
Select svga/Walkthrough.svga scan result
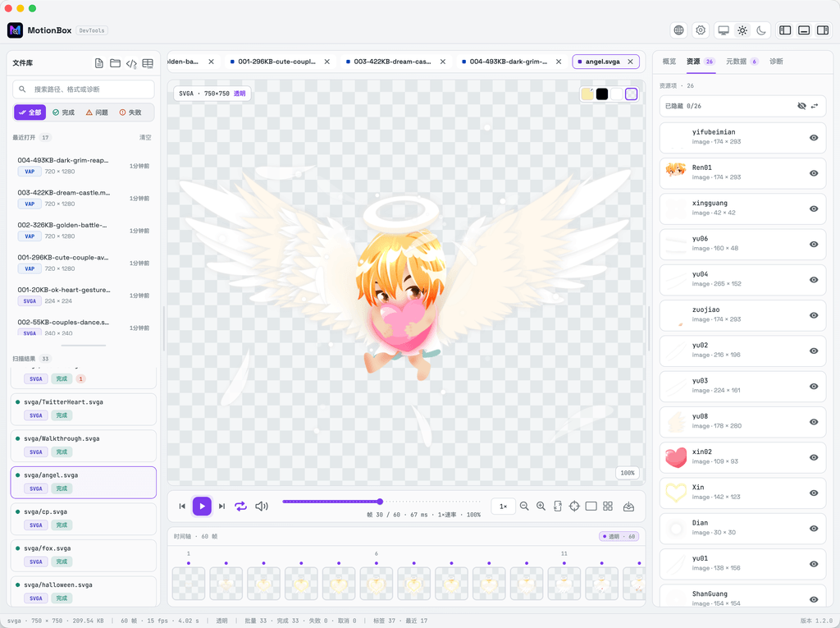click(x=84, y=446)
